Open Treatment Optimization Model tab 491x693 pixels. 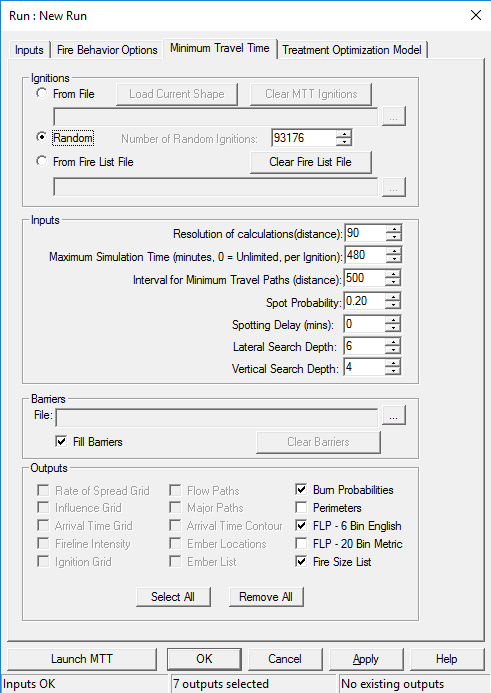click(x=352, y=50)
